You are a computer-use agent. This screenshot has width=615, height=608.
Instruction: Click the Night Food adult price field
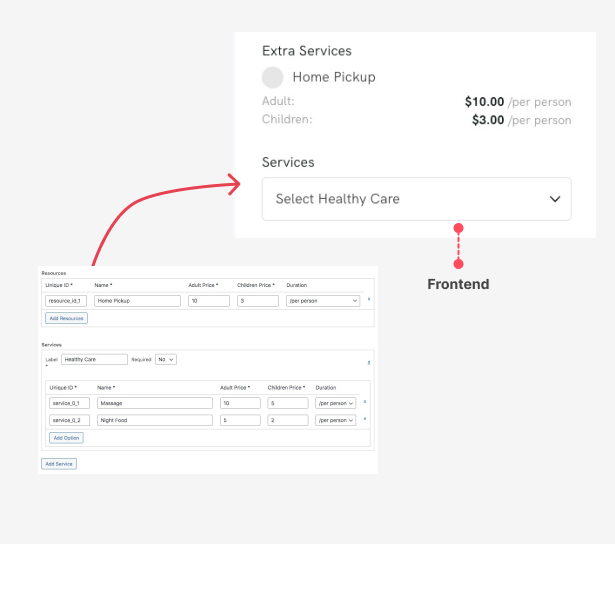(x=240, y=420)
